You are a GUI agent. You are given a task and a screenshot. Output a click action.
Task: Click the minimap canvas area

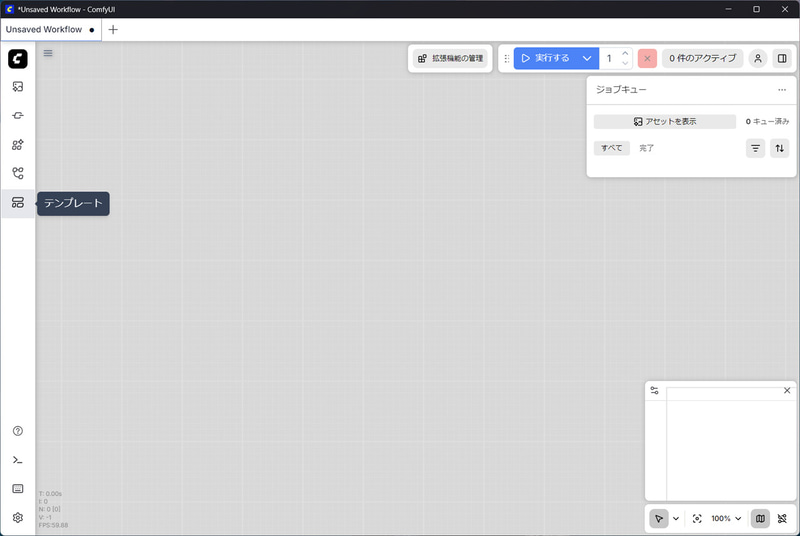tap(720, 449)
